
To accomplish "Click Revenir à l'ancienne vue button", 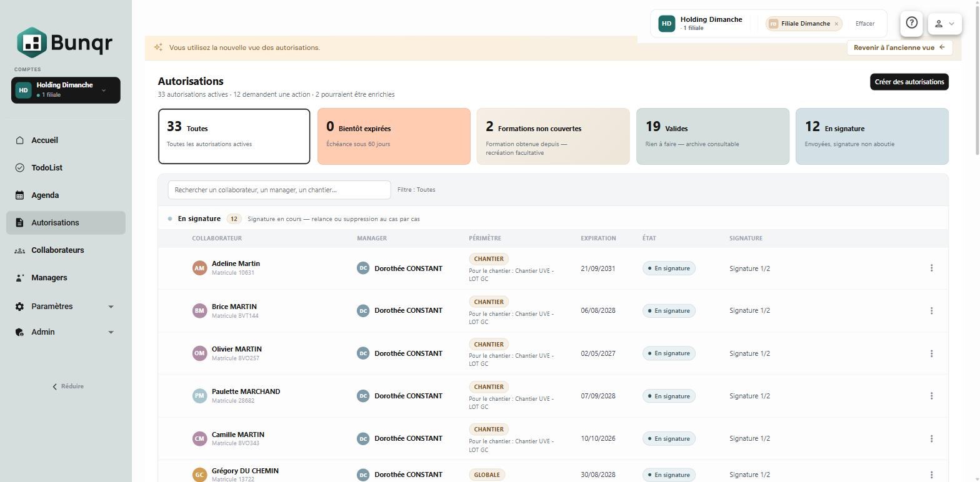I will coord(899,47).
